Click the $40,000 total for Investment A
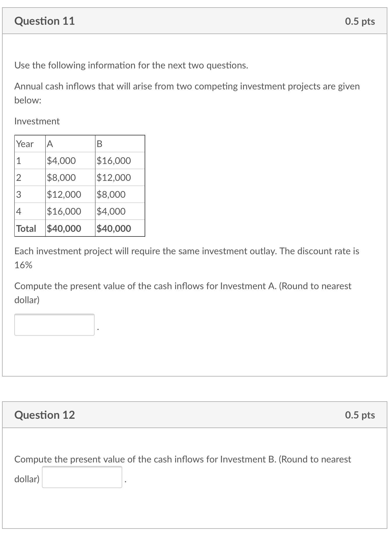Image resolution: width=392 pixels, height=537 pixels. (63, 228)
